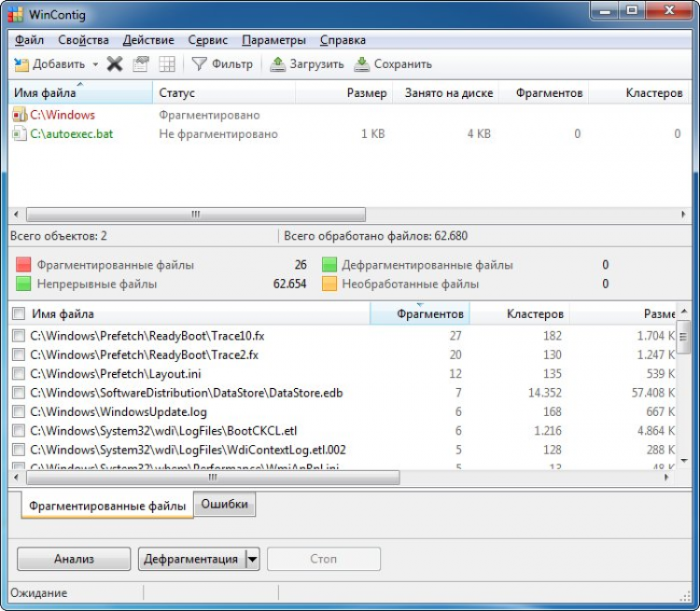Open the Добавить dropdown arrow
This screenshot has height=611, width=700.
click(95, 64)
